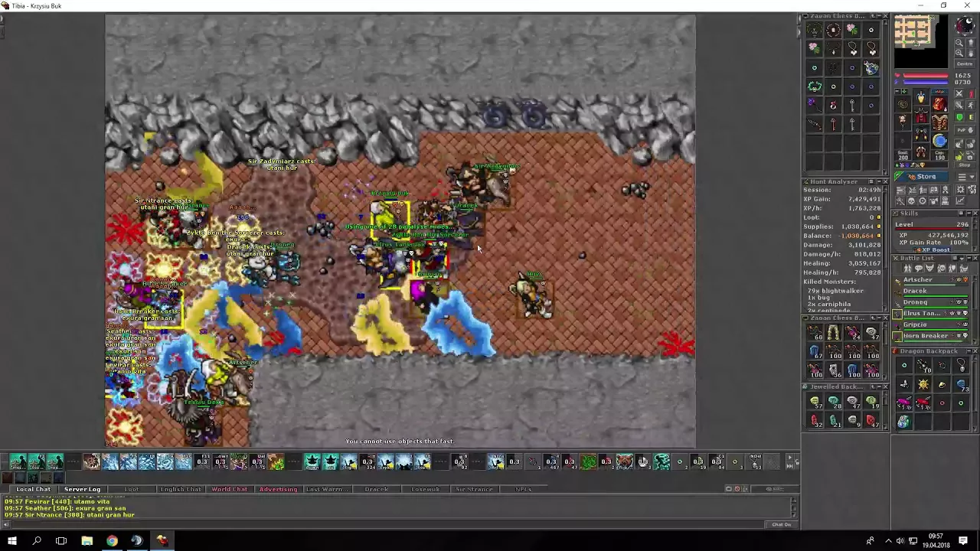
Task: Toggle the Chat On button
Action: pyautogui.click(x=782, y=524)
